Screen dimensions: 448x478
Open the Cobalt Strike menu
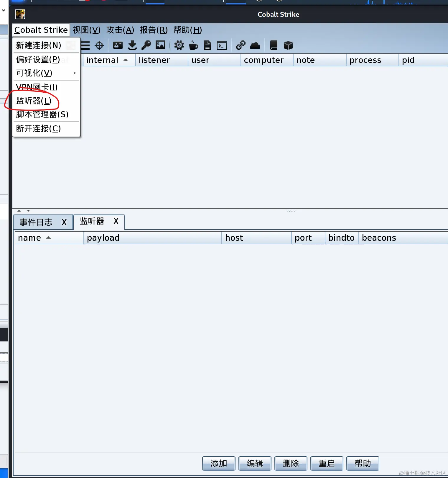pyautogui.click(x=41, y=30)
